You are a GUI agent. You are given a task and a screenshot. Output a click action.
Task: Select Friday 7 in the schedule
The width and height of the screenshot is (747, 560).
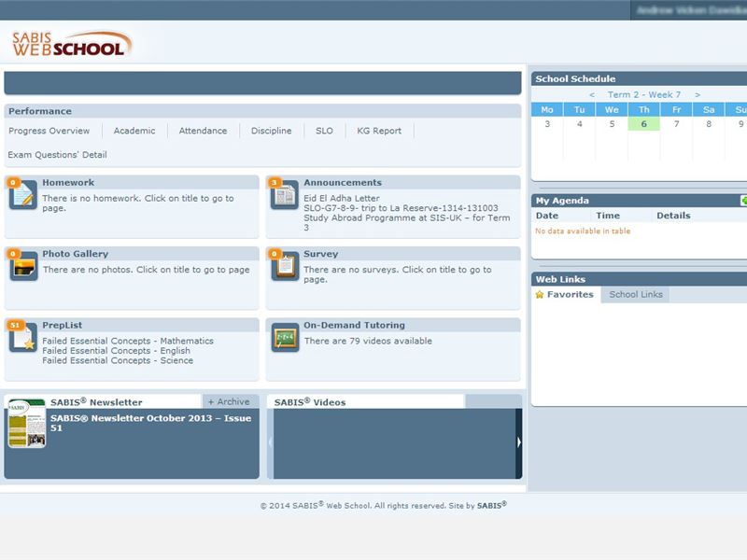point(676,124)
